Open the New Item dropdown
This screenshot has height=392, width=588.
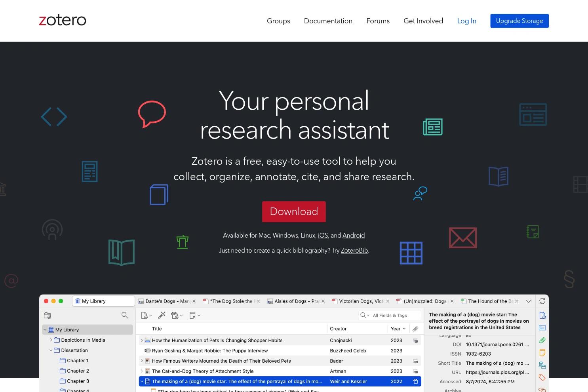(146, 316)
